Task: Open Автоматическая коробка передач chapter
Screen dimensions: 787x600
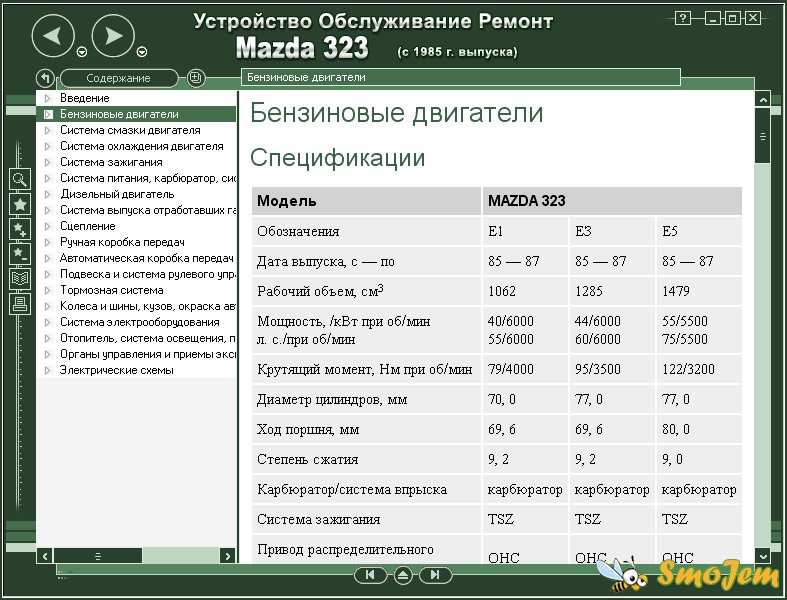Action: (x=147, y=258)
